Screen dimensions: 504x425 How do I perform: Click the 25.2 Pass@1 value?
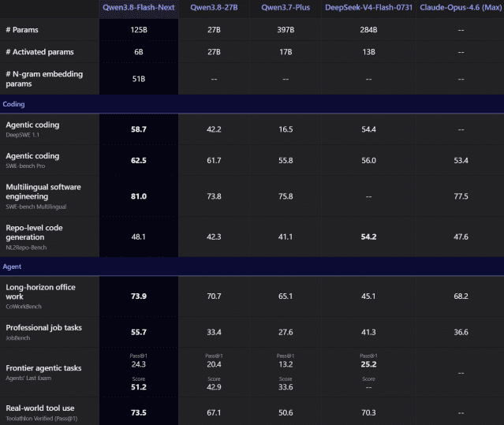368,364
